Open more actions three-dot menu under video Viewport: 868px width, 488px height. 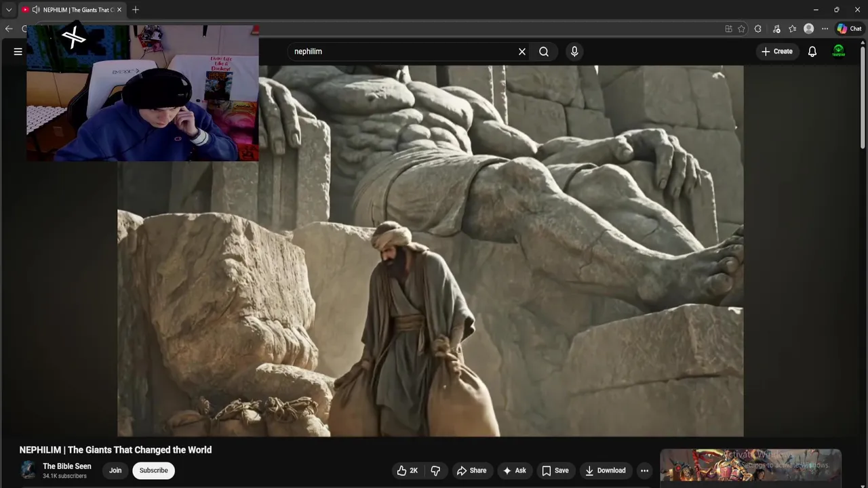point(644,470)
